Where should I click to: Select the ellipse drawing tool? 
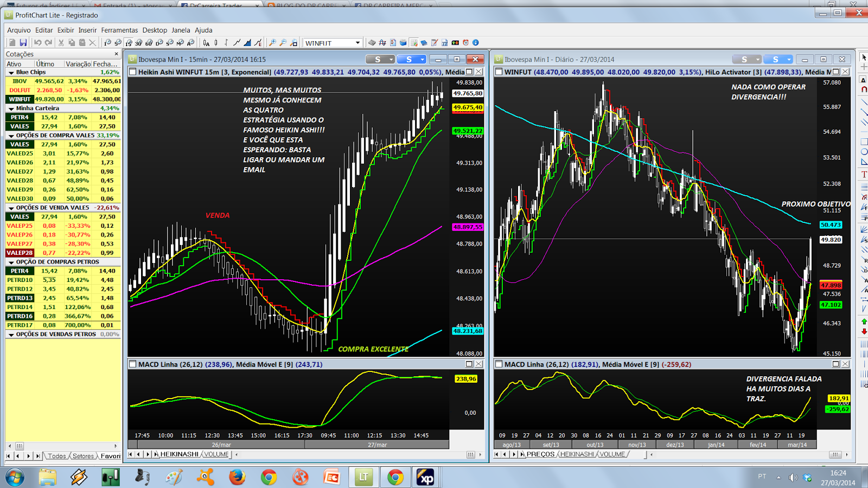pyautogui.click(x=864, y=152)
